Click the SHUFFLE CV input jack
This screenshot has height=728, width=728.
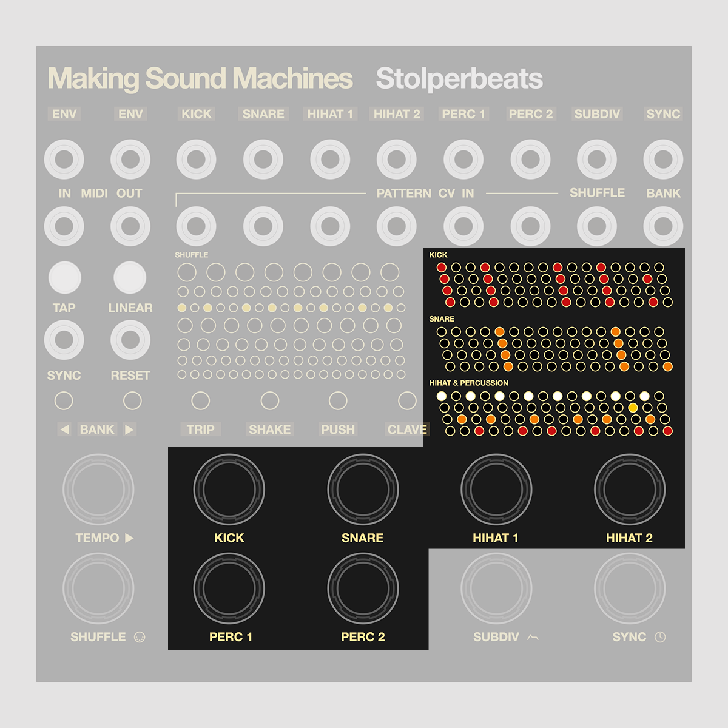click(597, 226)
